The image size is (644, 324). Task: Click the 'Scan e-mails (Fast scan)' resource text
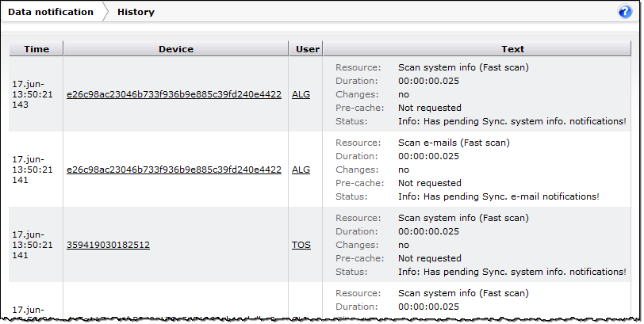pos(453,143)
